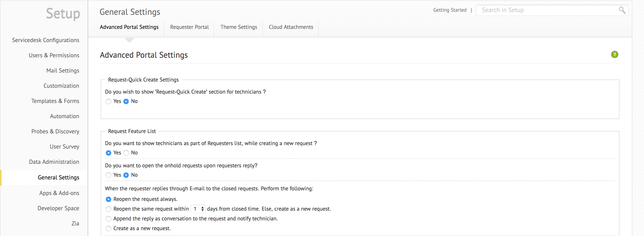The image size is (644, 236).
Task: Select 'Reopen the same request within' option
Action: coord(108,209)
